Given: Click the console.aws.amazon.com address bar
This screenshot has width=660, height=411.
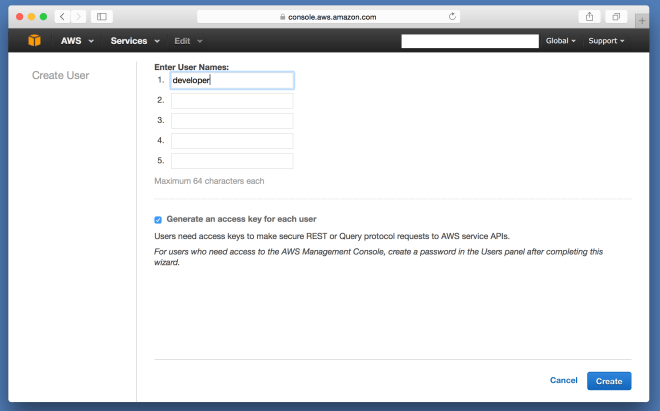Looking at the screenshot, I should [x=328, y=17].
